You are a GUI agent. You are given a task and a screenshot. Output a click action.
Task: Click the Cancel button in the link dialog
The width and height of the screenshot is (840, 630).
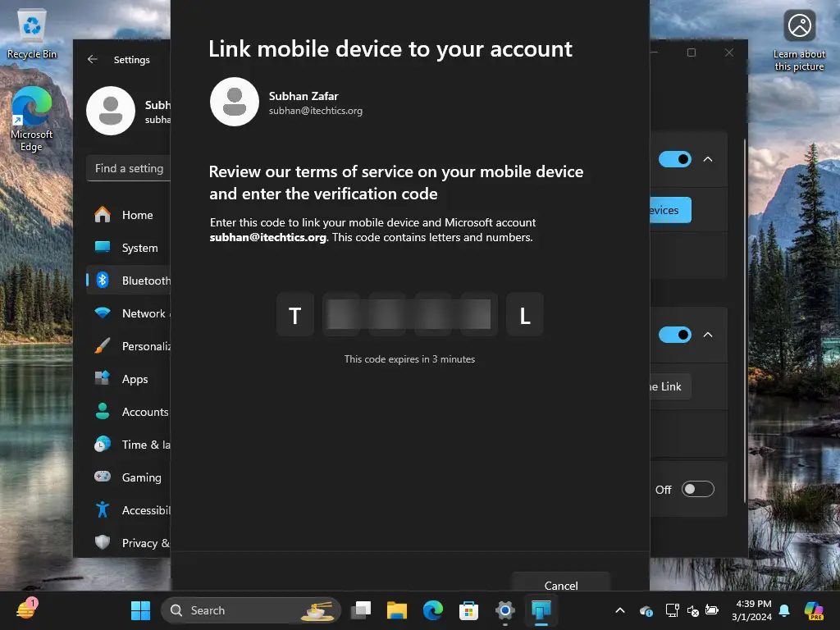[x=561, y=582]
